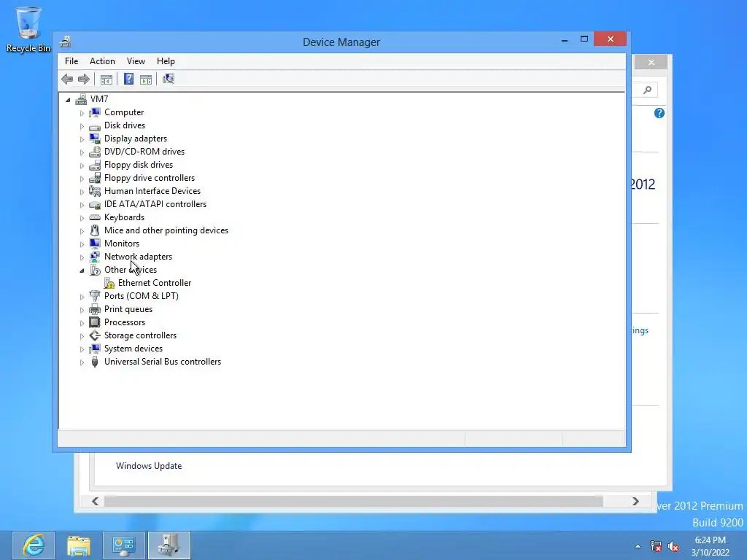The height and width of the screenshot is (560, 747).
Task: Click horizontal scrollbar right arrow
Action: click(635, 501)
